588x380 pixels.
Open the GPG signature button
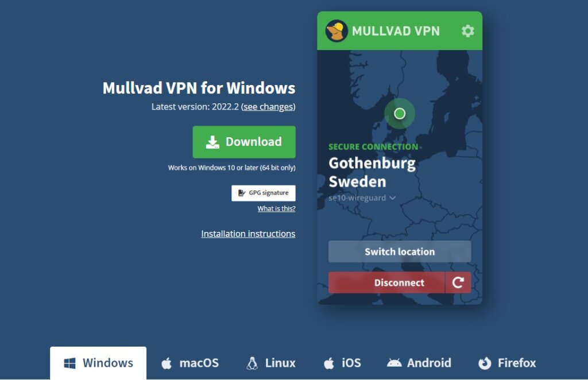click(263, 193)
